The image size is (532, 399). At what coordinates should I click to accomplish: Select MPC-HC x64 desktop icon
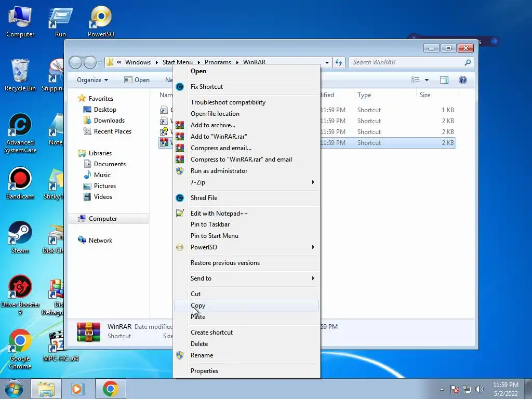coord(60,345)
